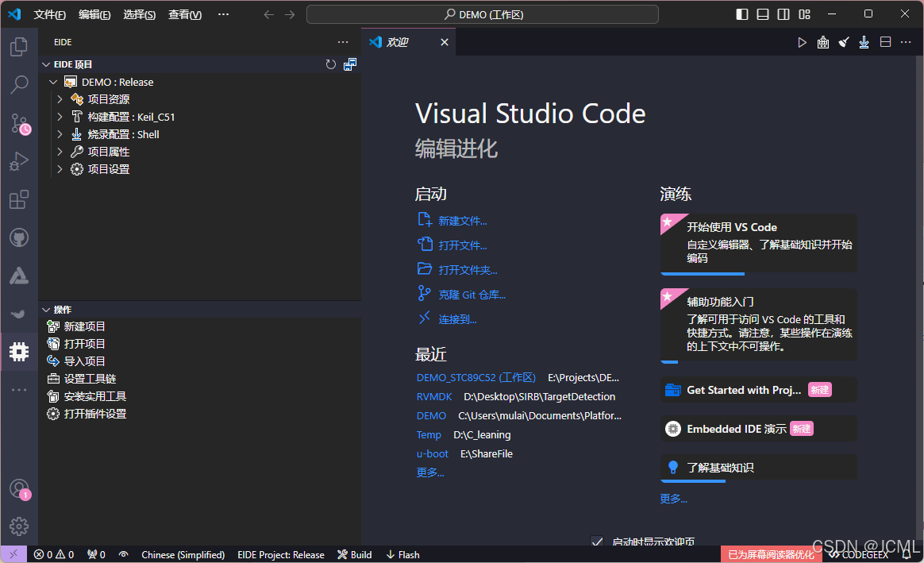Open editor more actions menu
The image size is (924, 563).
[906, 42]
